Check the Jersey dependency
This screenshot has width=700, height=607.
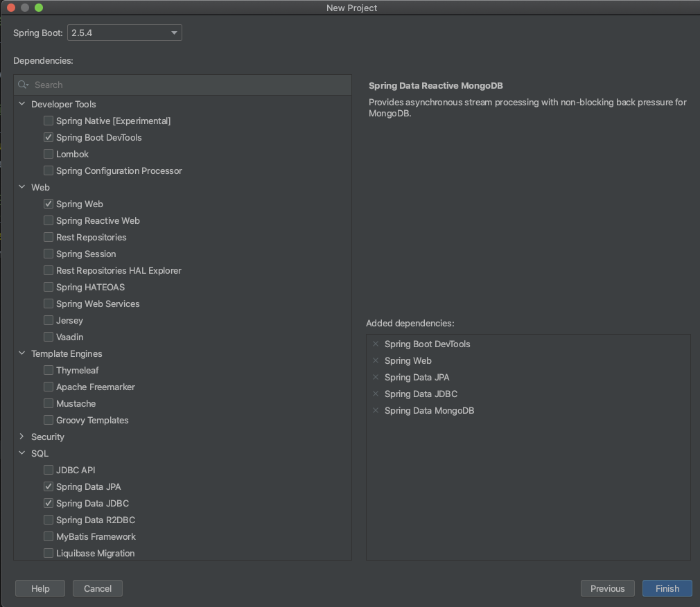pyautogui.click(x=49, y=320)
